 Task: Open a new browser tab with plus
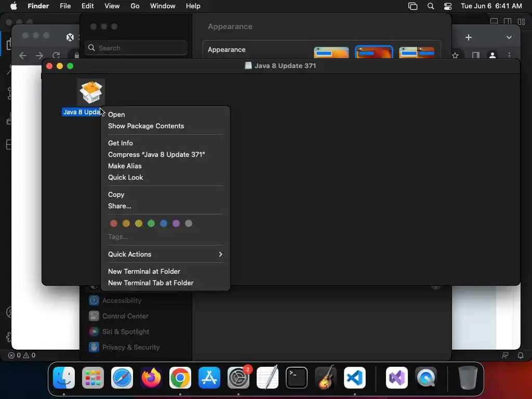(x=469, y=37)
